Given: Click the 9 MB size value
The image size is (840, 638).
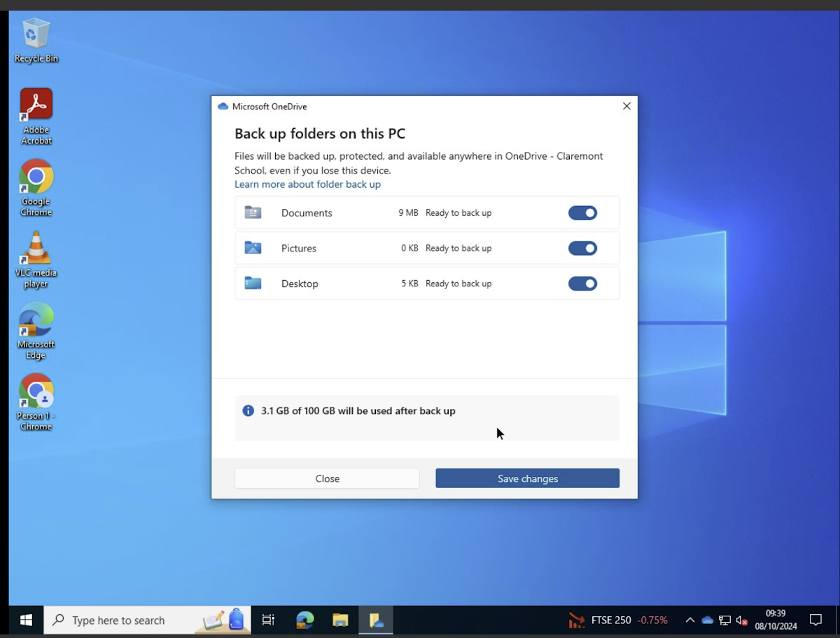Looking at the screenshot, I should (408, 213).
